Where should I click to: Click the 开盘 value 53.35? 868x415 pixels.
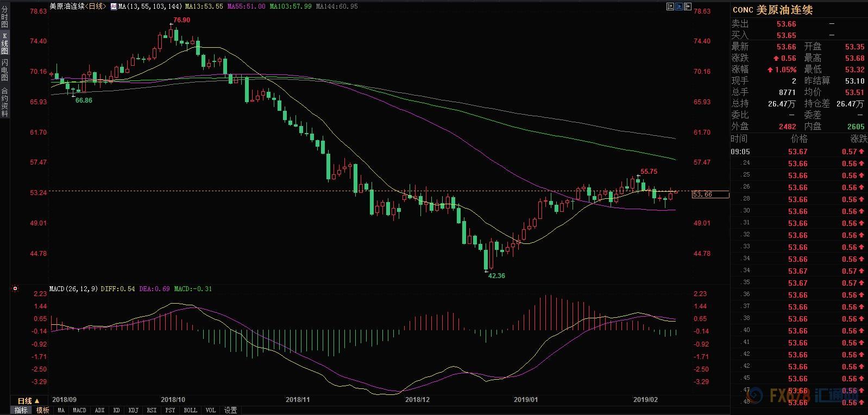tap(854, 47)
